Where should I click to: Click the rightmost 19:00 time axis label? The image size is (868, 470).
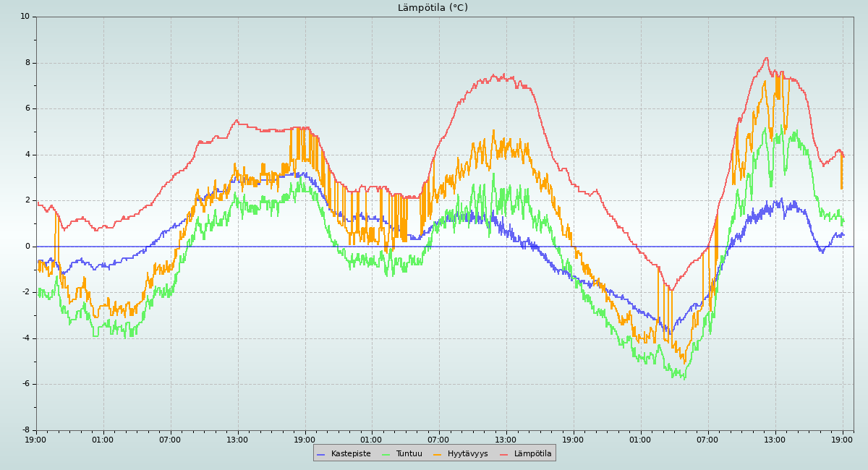[843, 440]
